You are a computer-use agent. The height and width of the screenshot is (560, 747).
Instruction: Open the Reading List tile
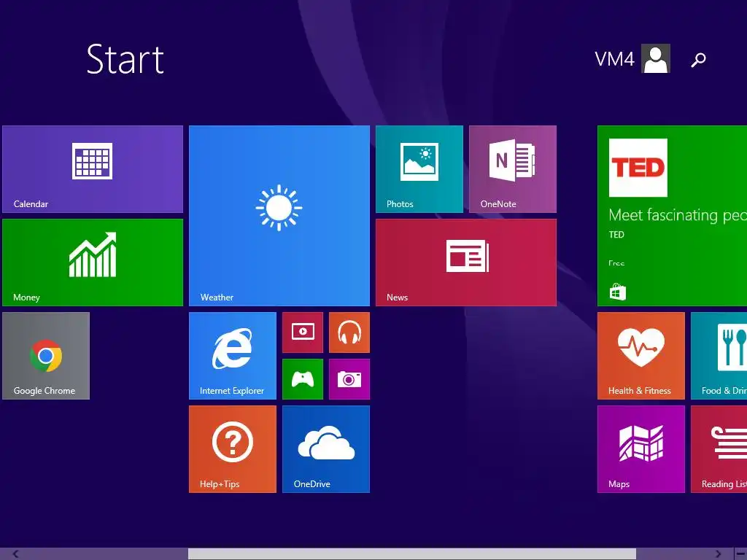(719, 449)
